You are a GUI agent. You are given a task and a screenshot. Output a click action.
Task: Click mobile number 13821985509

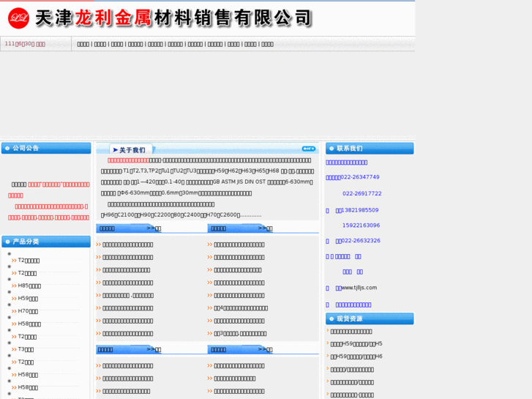(x=360, y=210)
